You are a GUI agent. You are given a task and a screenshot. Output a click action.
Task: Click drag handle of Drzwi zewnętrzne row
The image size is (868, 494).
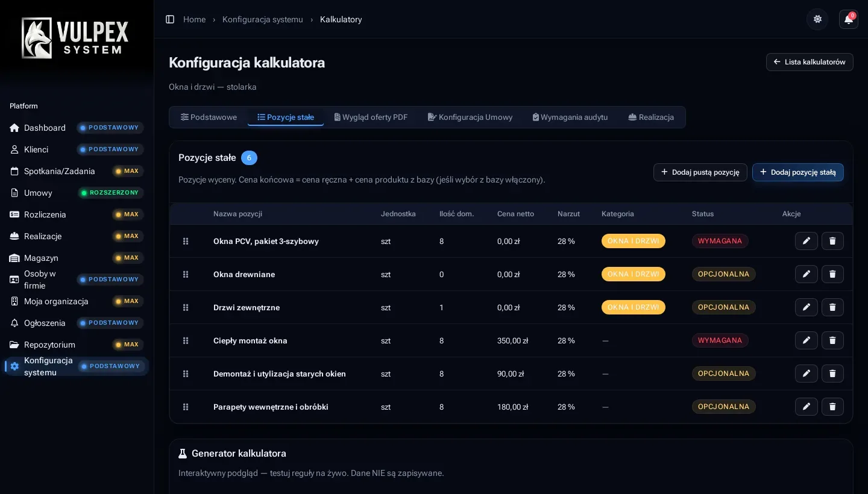pyautogui.click(x=186, y=307)
